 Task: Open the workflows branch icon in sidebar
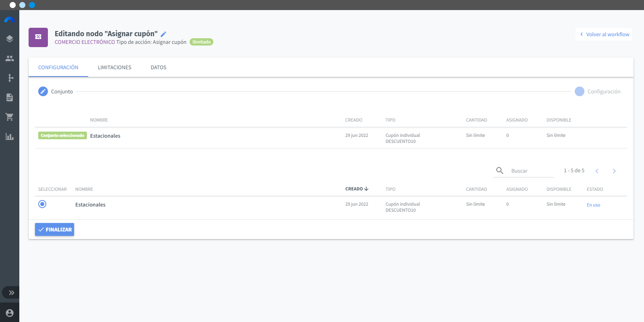click(10, 78)
